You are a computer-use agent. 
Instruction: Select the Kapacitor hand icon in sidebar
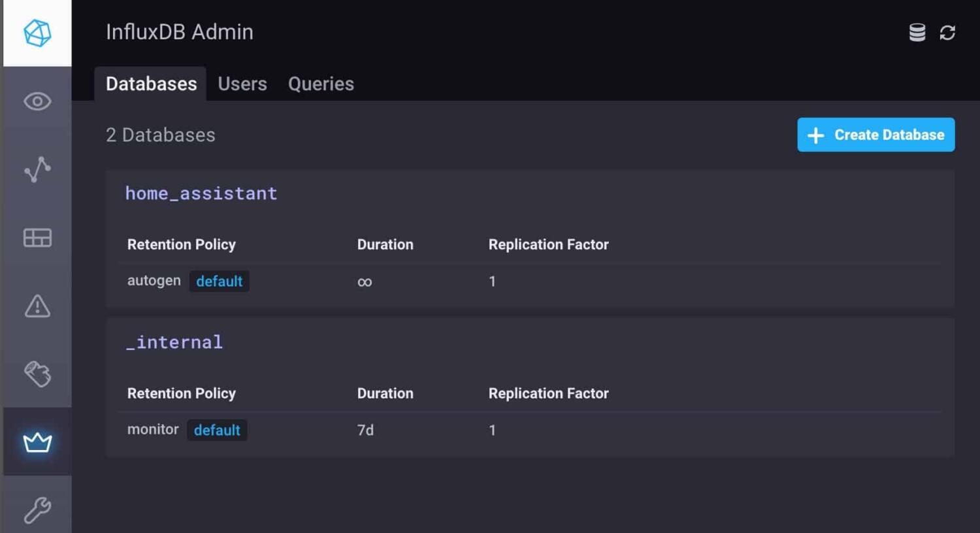[x=37, y=374]
